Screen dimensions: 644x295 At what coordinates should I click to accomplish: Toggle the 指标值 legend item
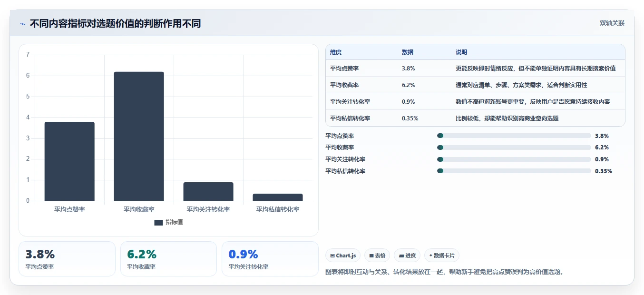(168, 222)
